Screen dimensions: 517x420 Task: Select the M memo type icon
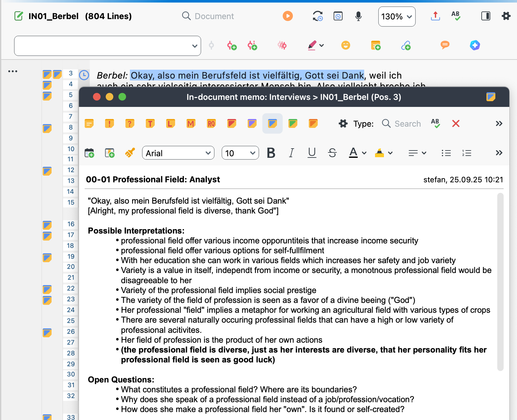[x=191, y=123]
